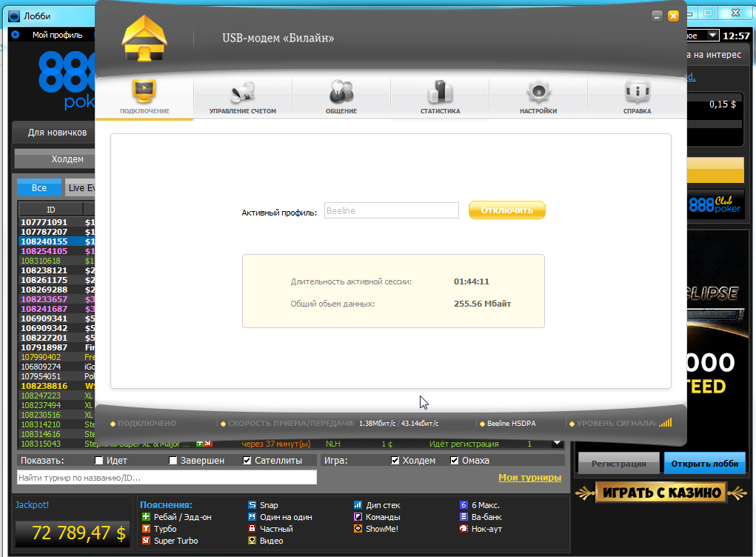Toggle the Завершен checkbox
Viewport: 756px width, 557px height.
pos(173,461)
